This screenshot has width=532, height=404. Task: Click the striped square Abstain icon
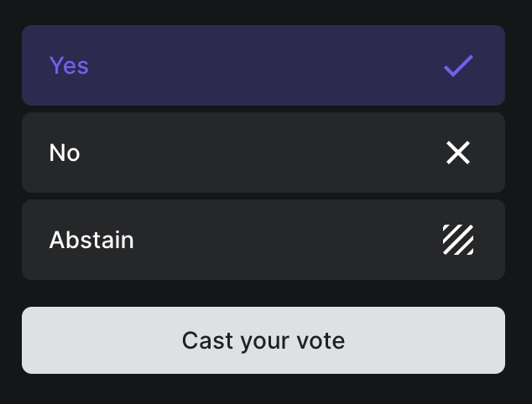(458, 240)
